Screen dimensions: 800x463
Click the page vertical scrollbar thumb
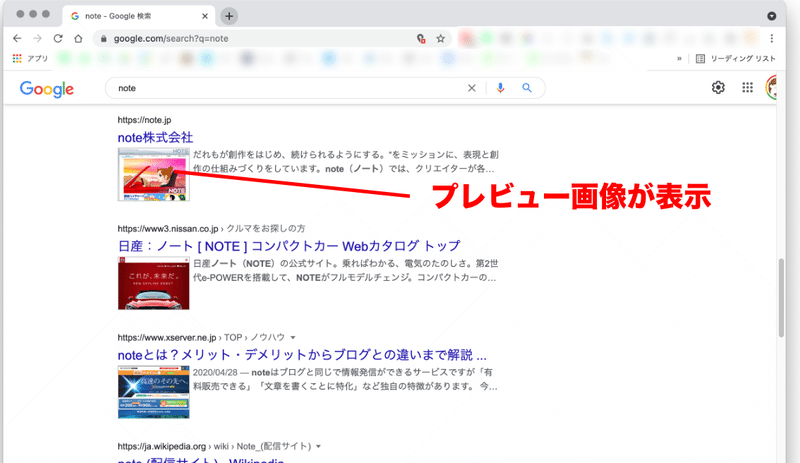tap(781, 298)
